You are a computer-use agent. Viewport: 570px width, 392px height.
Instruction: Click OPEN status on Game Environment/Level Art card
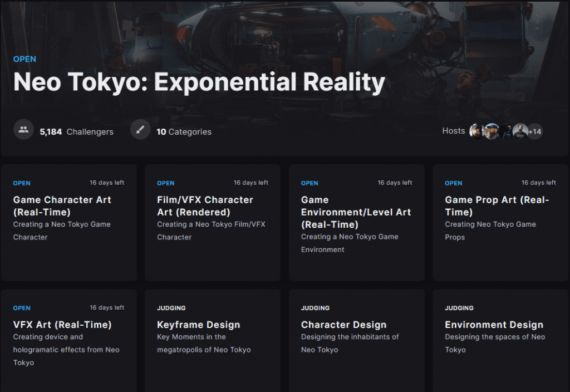309,183
